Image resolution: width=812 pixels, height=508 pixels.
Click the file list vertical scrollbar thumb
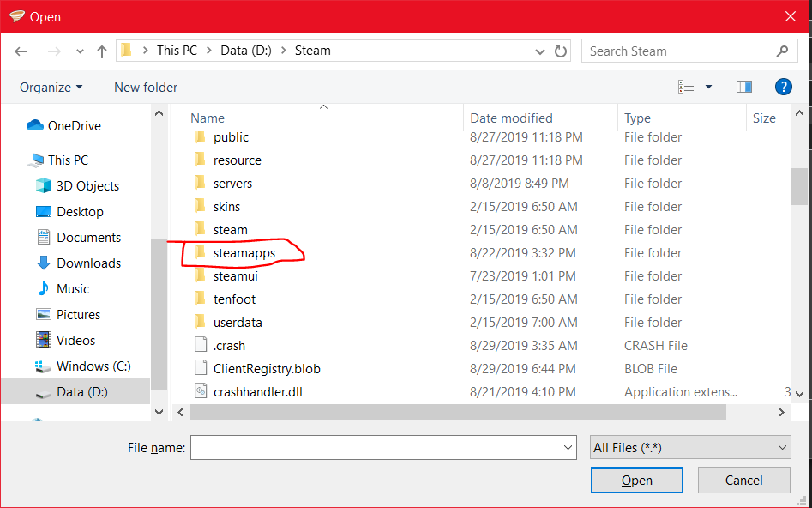(799, 186)
